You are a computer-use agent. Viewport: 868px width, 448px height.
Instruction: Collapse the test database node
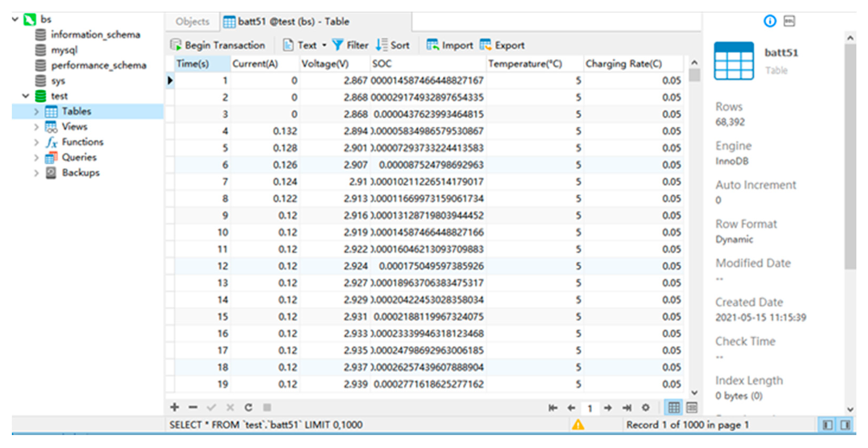tap(26, 96)
